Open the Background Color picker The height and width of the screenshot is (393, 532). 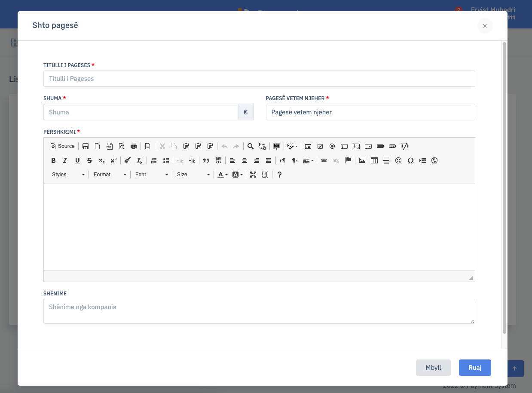[237, 175]
